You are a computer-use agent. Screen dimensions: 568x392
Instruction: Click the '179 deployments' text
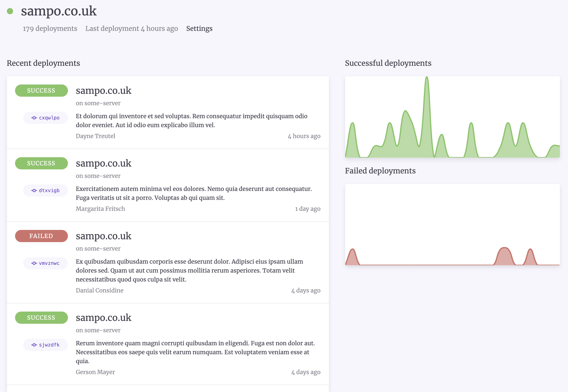(50, 28)
